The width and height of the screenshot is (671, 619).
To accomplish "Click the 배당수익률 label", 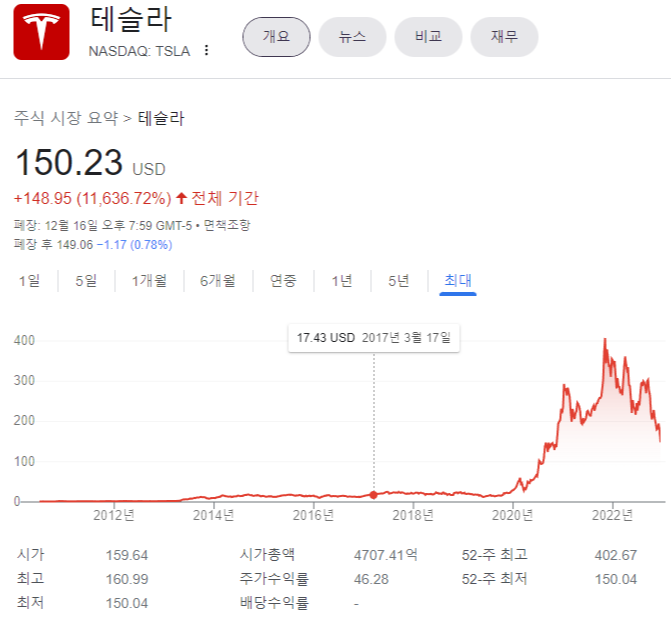I will tap(274, 603).
